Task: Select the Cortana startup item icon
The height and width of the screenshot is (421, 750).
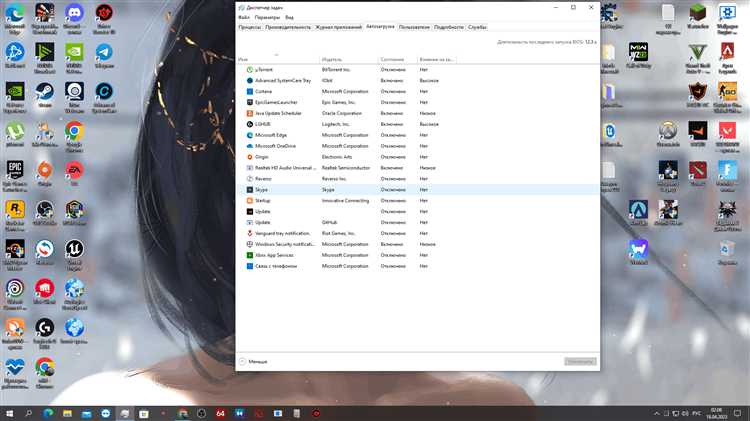Action: 249,91
